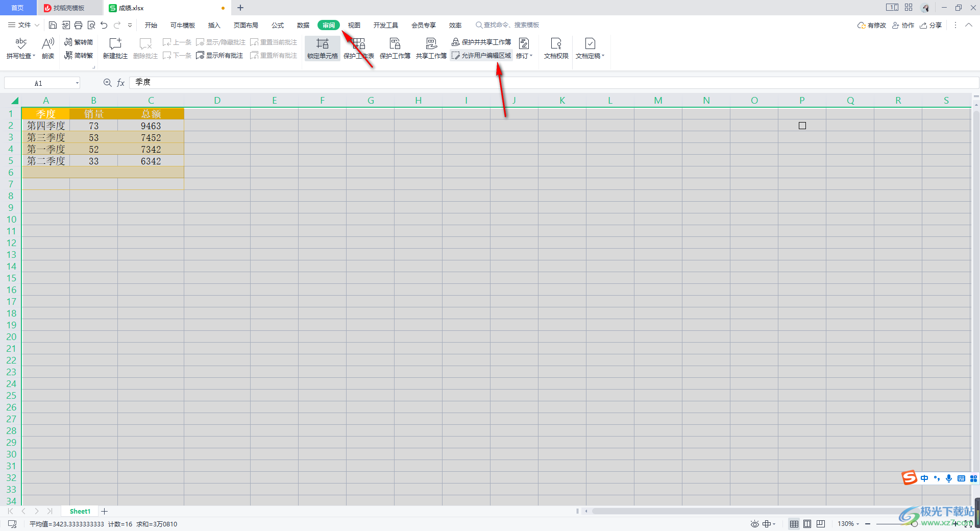The height and width of the screenshot is (531, 980).
Task: Click the 分享 share button
Action: (x=931, y=25)
